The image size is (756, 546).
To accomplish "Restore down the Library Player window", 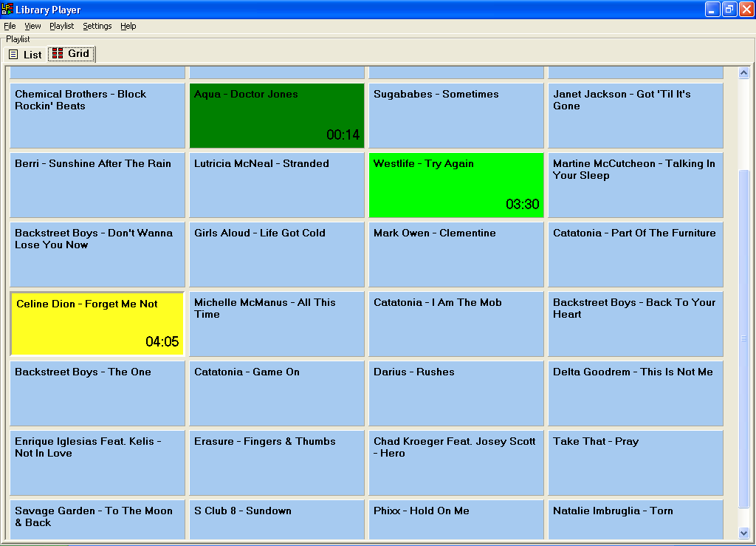I will [x=729, y=9].
